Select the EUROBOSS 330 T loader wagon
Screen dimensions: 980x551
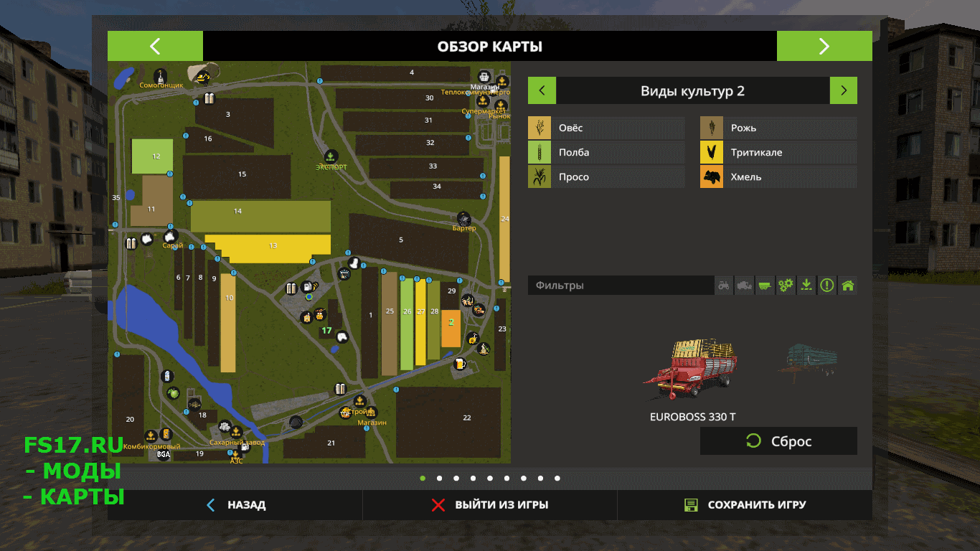pos(692,370)
